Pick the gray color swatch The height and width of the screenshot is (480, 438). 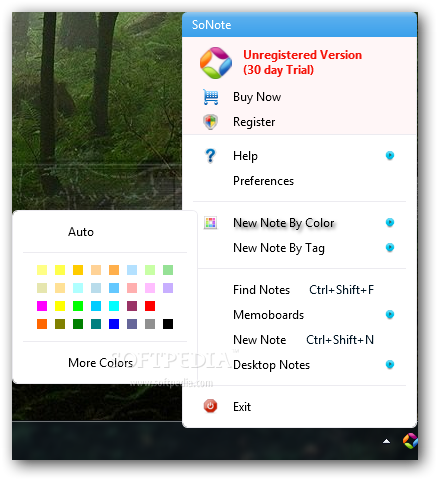pyautogui.click(x=150, y=324)
